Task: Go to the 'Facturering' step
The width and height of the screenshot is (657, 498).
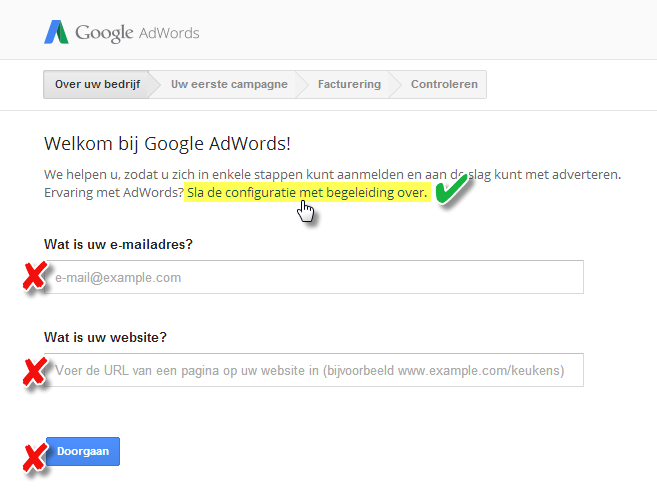Action: coord(349,84)
